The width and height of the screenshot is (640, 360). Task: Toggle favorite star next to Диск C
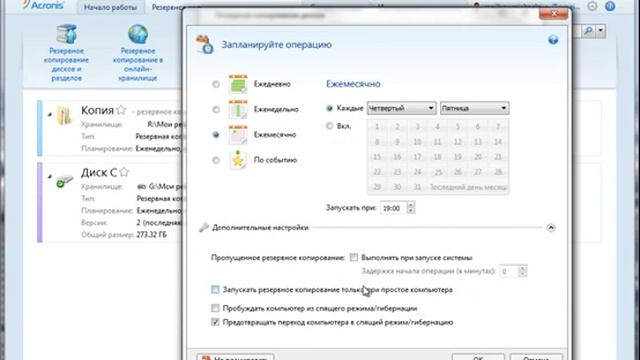tap(124, 172)
